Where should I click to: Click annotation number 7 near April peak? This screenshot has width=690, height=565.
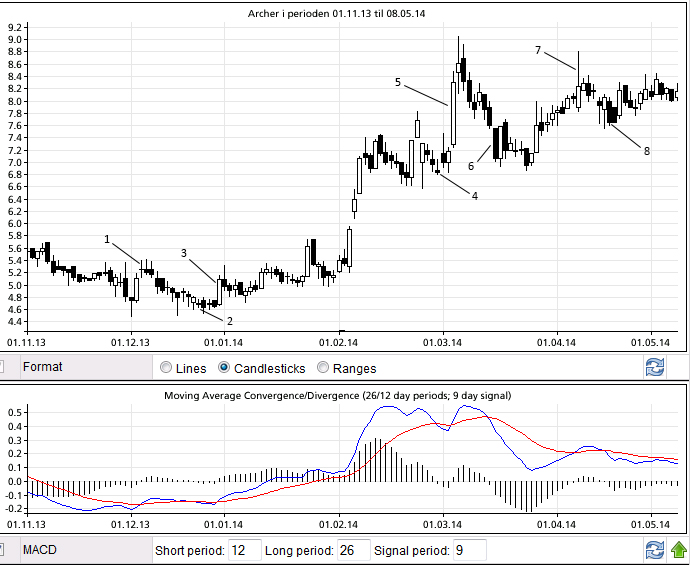pyautogui.click(x=538, y=50)
